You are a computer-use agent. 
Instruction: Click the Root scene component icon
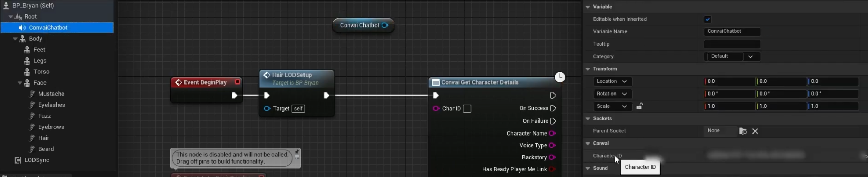19,17
